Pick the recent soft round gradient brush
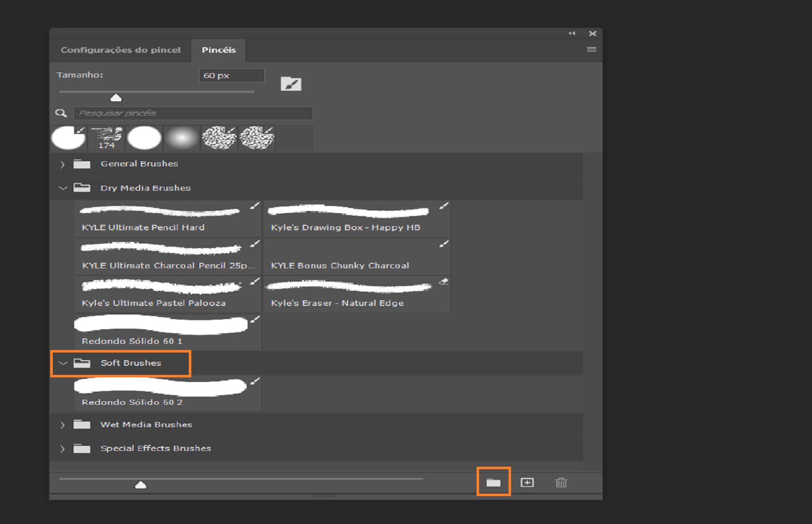 coord(182,138)
